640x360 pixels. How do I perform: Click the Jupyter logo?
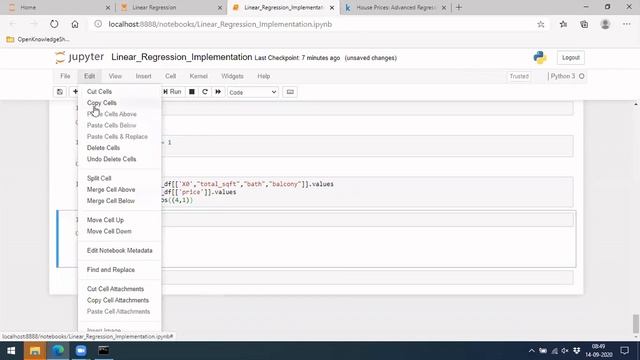(x=79, y=57)
